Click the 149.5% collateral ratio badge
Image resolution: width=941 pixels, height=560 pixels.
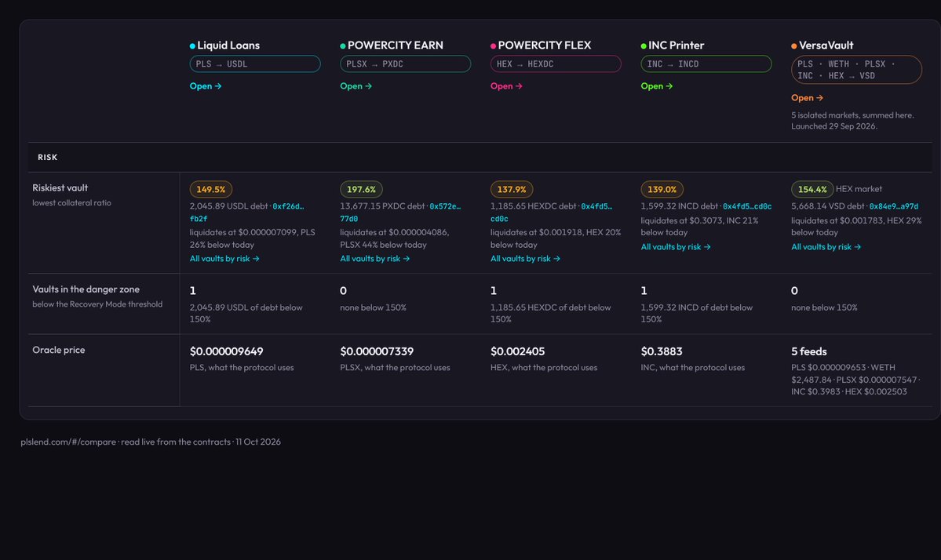click(210, 190)
